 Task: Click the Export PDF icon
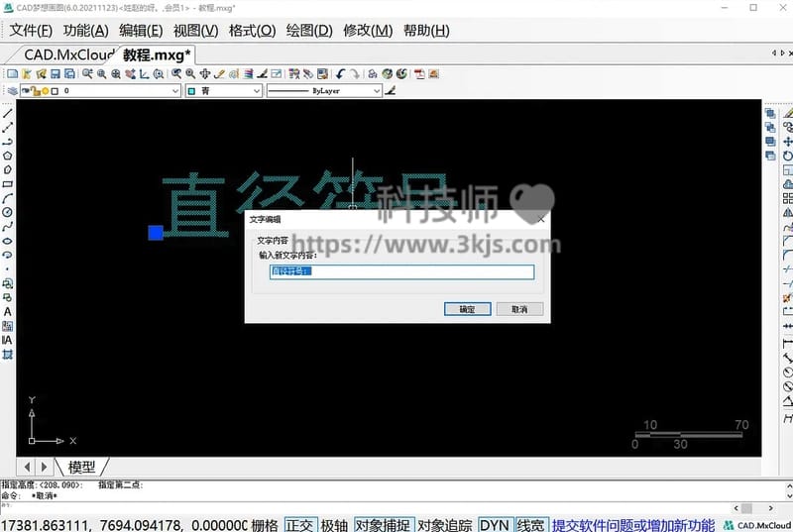[x=419, y=73]
